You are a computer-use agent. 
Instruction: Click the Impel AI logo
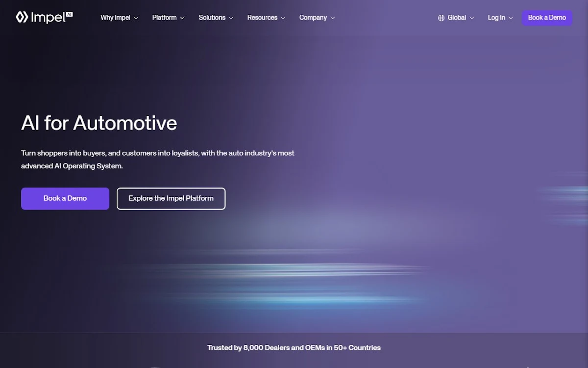click(x=44, y=17)
